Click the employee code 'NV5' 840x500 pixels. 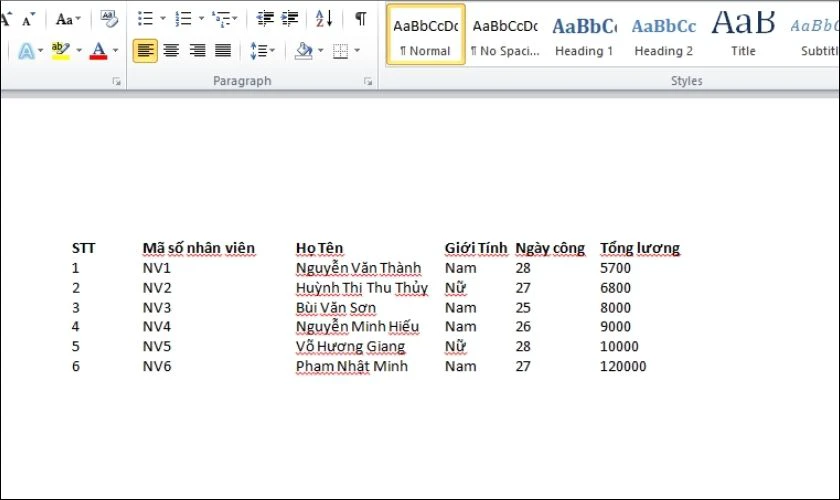click(x=157, y=347)
